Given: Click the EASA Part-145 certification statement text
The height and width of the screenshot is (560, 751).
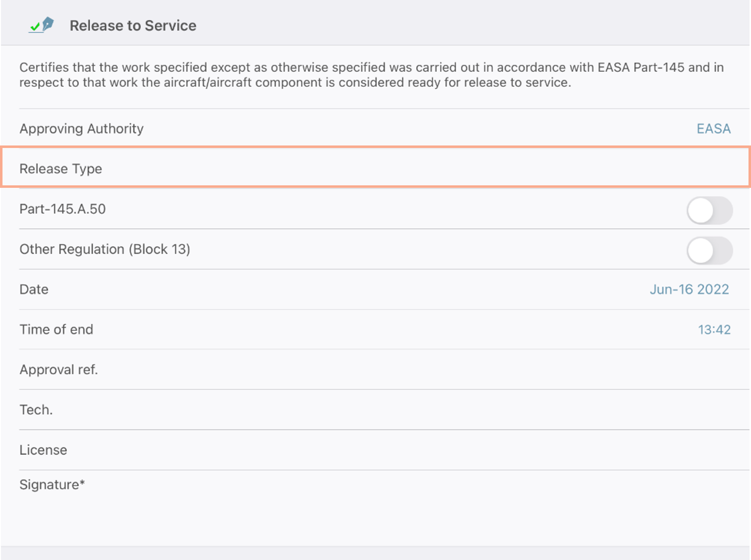Looking at the screenshot, I should [372, 75].
